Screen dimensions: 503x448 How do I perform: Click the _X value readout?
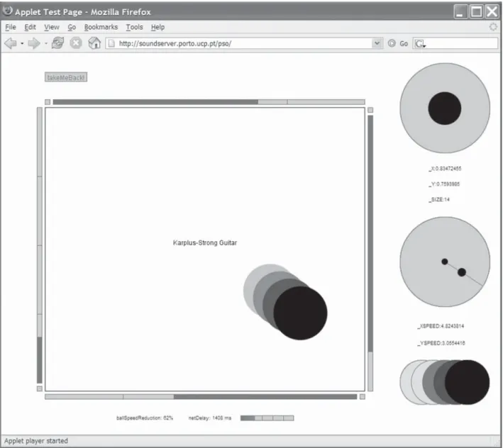445,169
